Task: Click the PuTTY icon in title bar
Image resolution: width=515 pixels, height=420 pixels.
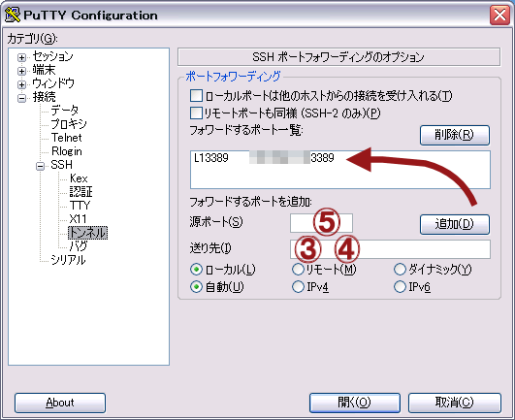Action: (13, 15)
